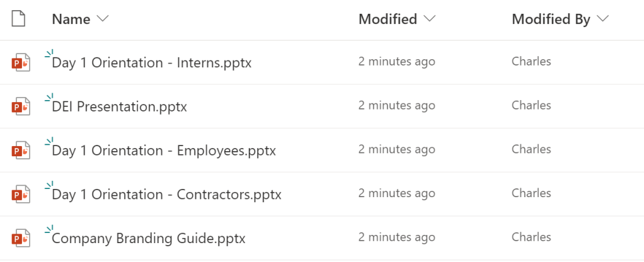Open Day 1 Orientation - Employees.pptx
The height and width of the screenshot is (262, 644).
164,151
